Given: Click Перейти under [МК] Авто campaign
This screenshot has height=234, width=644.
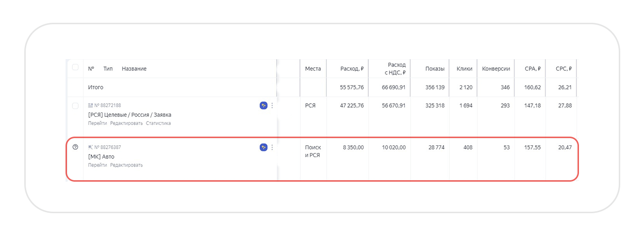Looking at the screenshot, I should [x=98, y=165].
